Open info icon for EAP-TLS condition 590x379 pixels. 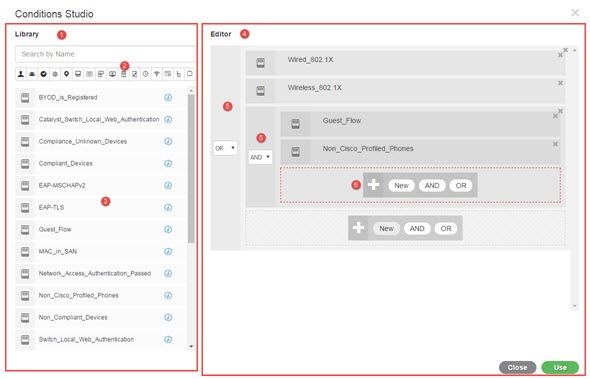tap(168, 207)
